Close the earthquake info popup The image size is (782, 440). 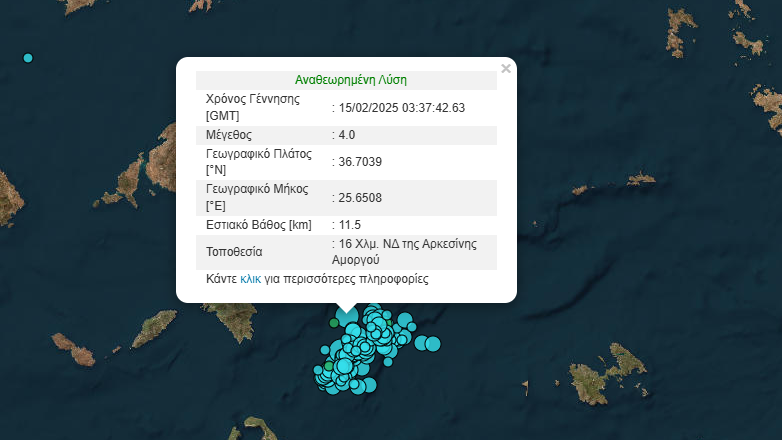(506, 69)
